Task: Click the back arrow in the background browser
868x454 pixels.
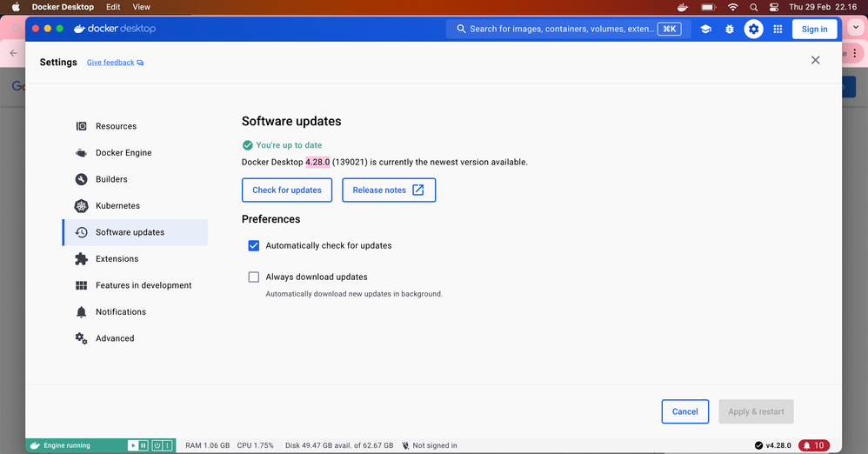Action: point(13,53)
